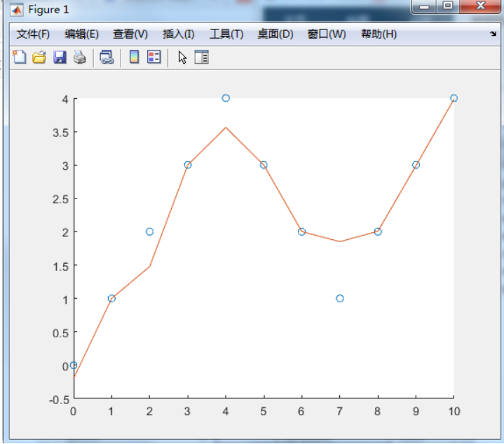Viewport: 504px width, 444px height.
Task: Open the 查看(V) menu
Action: [x=130, y=34]
